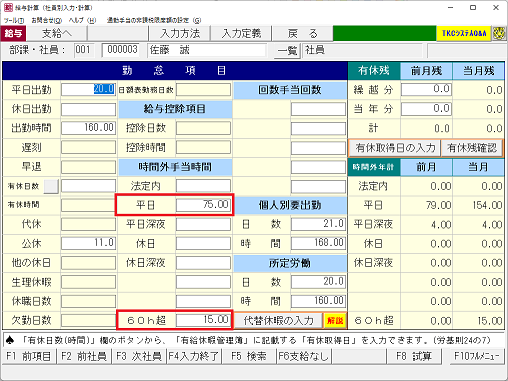Click the 有休日数 input field
The height and width of the screenshot is (381, 508).
click(88, 186)
